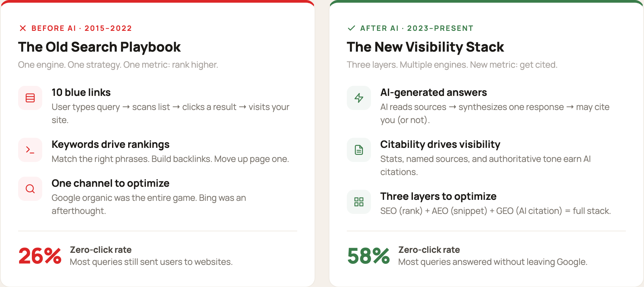The width and height of the screenshot is (644, 287).
Task: Click the BEFORE AI 2015-2022 label
Action: (82, 28)
